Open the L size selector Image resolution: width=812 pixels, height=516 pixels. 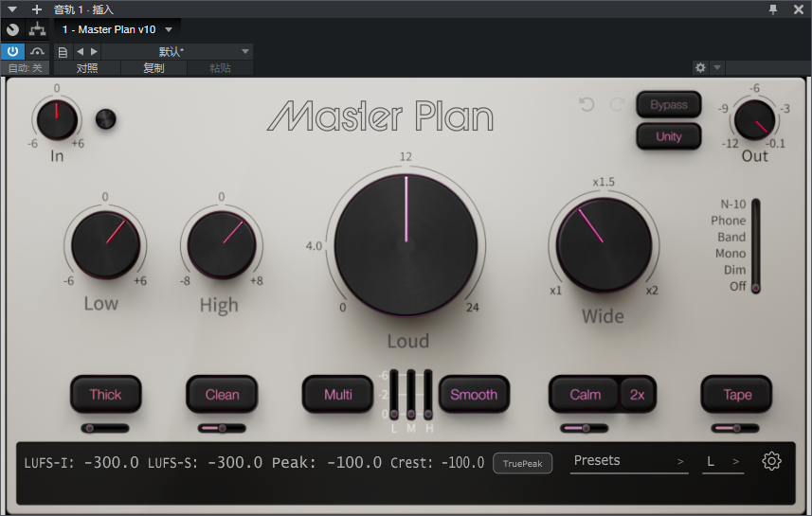pos(723,461)
